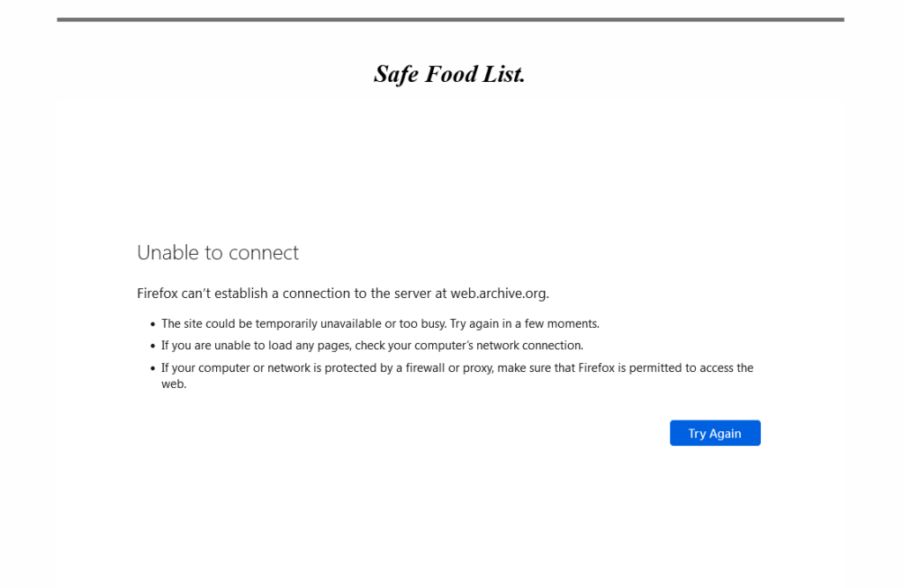Click "Try again in a few moments." sentence

pos(524,324)
